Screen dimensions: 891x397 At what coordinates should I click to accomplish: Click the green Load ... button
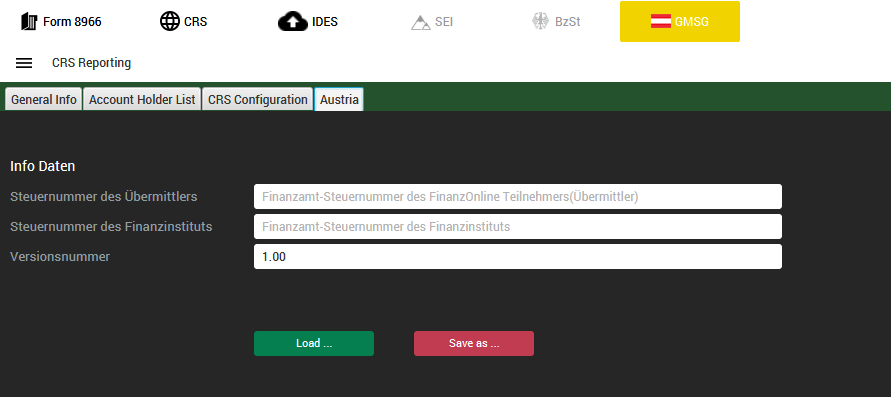point(314,344)
